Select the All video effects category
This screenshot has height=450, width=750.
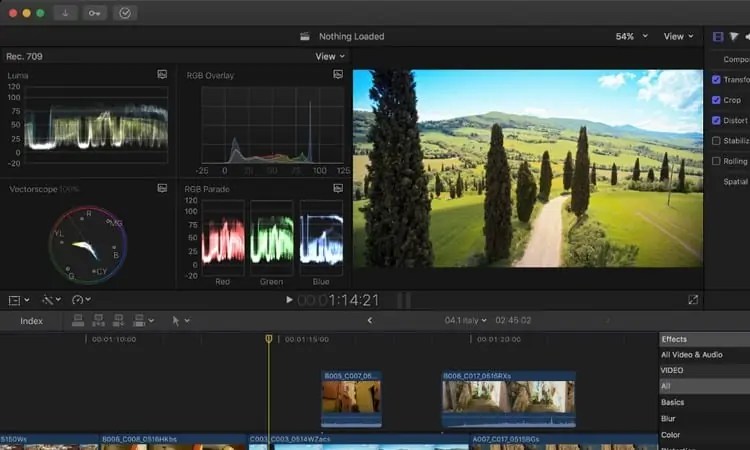tap(704, 386)
